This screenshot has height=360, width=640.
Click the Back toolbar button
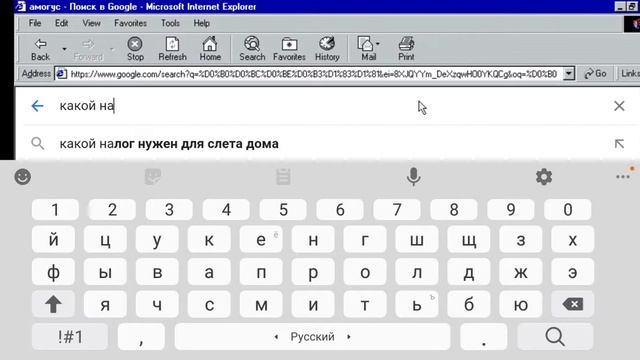tap(40, 49)
